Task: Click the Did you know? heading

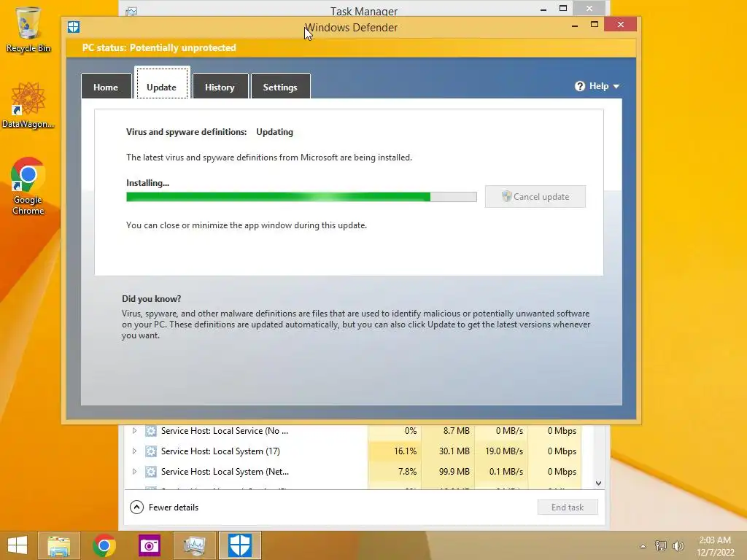Action: point(152,299)
